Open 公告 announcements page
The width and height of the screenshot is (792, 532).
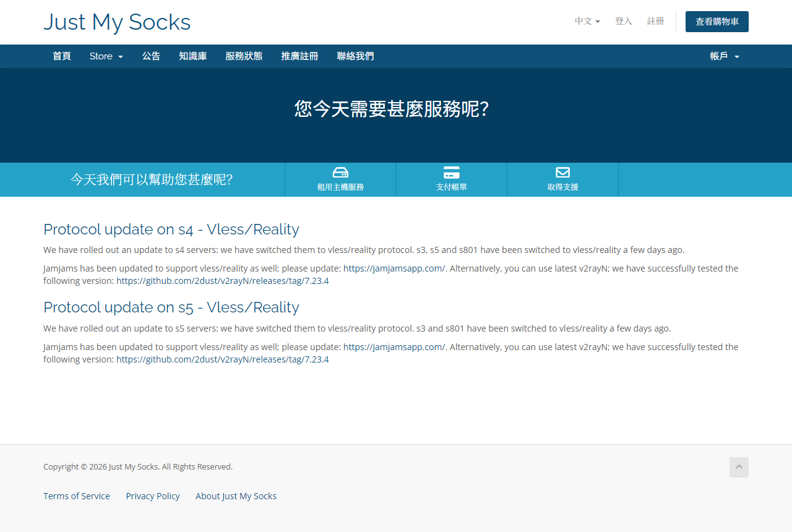coord(151,56)
